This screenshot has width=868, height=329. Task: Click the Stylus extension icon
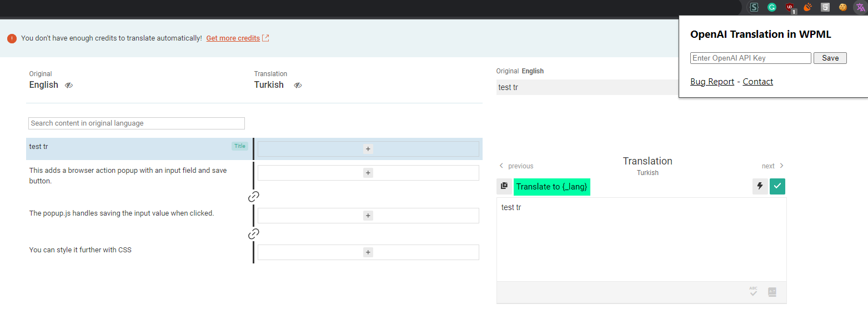coord(754,7)
